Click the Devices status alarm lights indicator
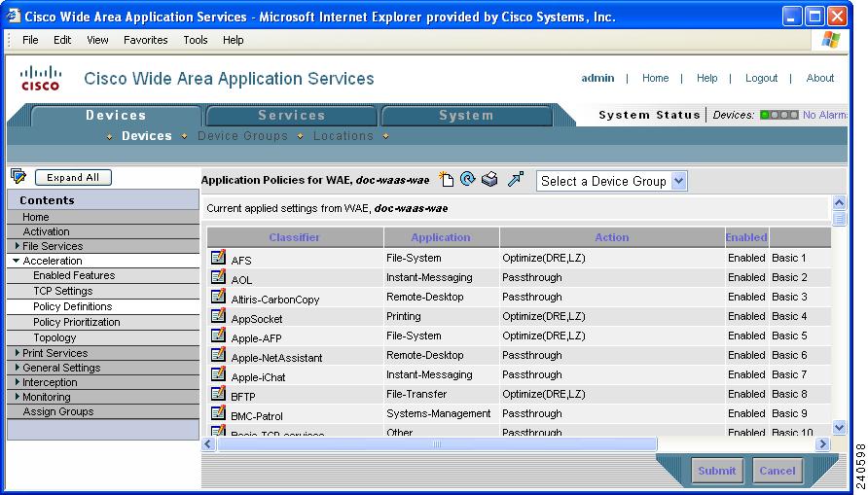The width and height of the screenshot is (868, 495). point(778,115)
